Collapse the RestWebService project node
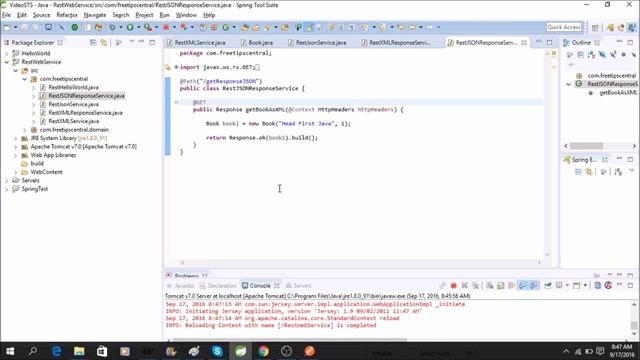This screenshot has height=360, width=640. pyautogui.click(x=7, y=62)
